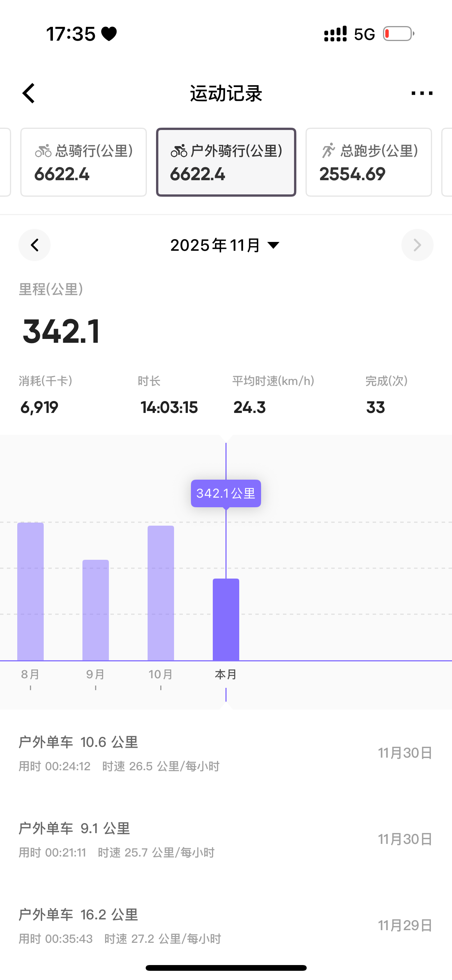The image size is (452, 980).
Task: Tap the cycling icon on 户外骑行 card
Action: tap(179, 151)
